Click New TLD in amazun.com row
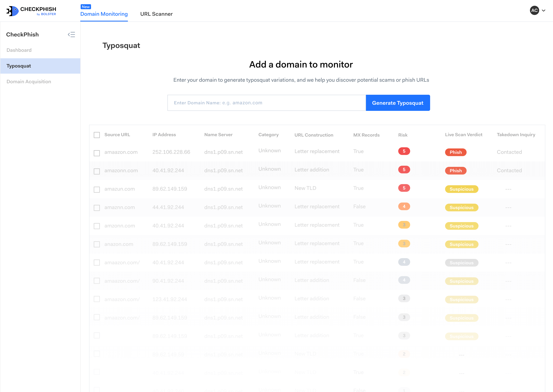The width and height of the screenshot is (553, 392). 305,188
